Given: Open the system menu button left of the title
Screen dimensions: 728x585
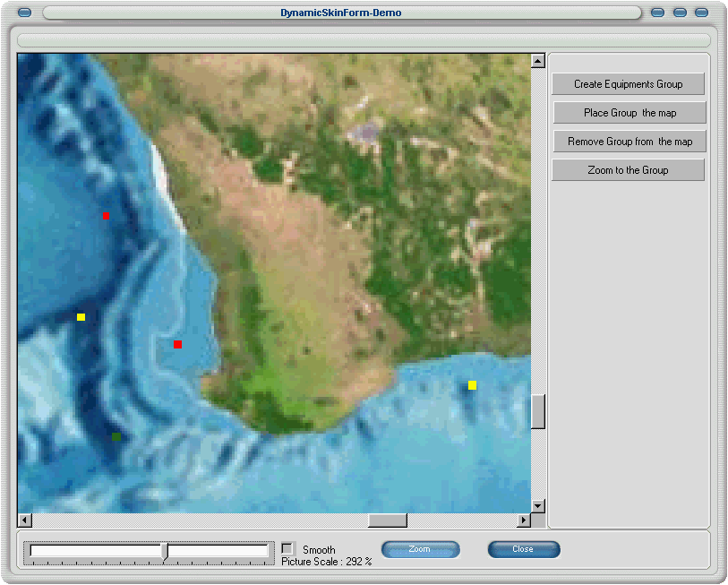Looking at the screenshot, I should pos(24,13).
